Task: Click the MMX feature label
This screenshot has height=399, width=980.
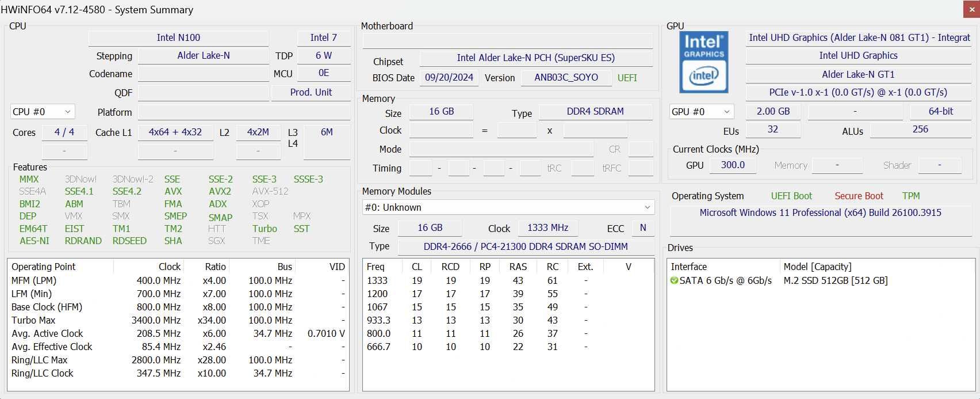Action: pos(29,179)
